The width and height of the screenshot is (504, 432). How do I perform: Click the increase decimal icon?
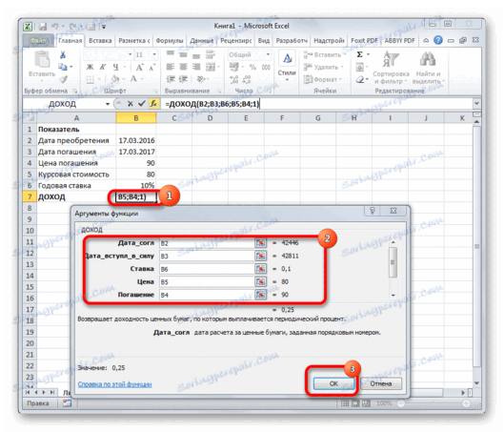pos(234,79)
